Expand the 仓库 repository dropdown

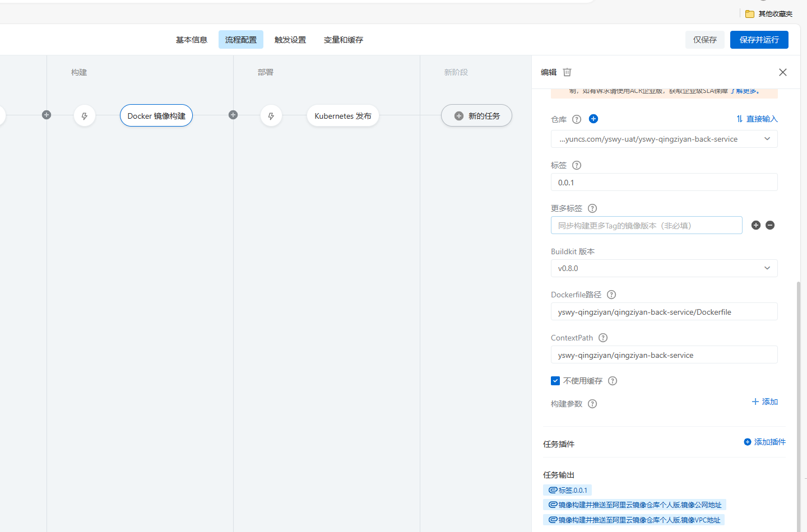coord(664,139)
